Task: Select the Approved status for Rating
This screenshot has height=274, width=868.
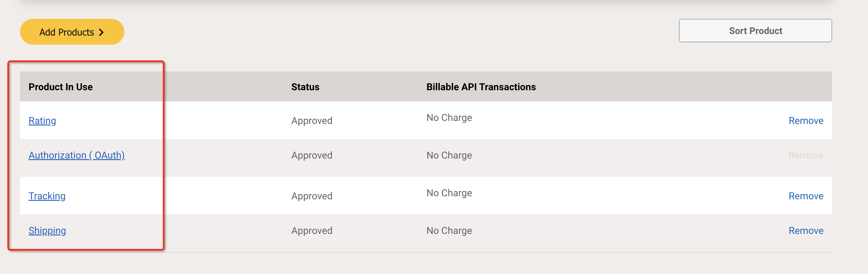Action: tap(312, 121)
